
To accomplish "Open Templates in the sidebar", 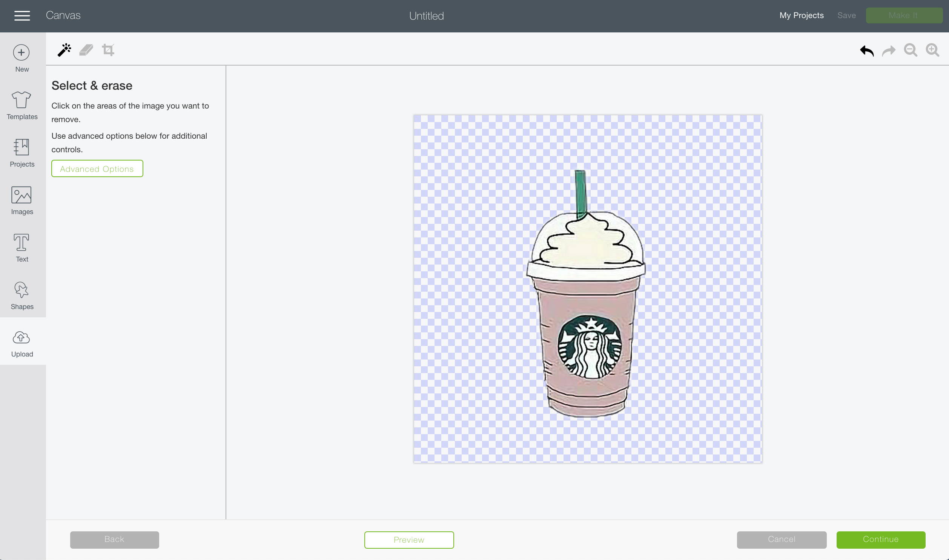I will [x=22, y=106].
